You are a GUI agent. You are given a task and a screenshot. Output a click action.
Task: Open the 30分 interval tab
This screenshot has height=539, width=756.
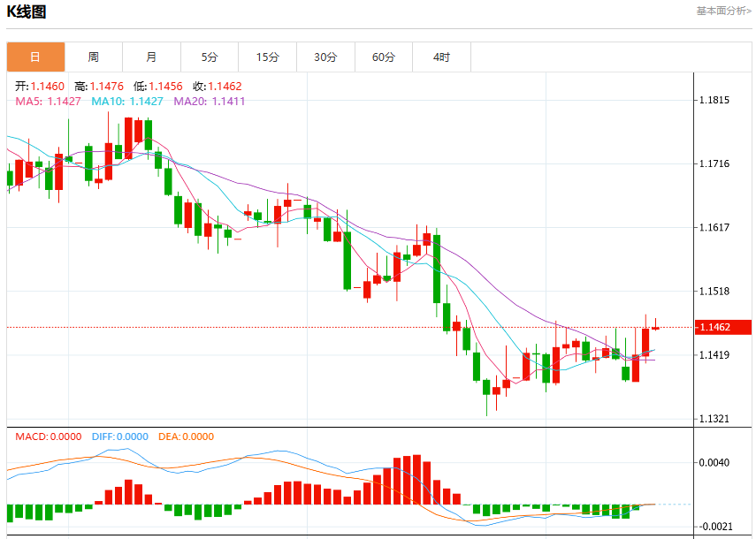click(x=326, y=57)
